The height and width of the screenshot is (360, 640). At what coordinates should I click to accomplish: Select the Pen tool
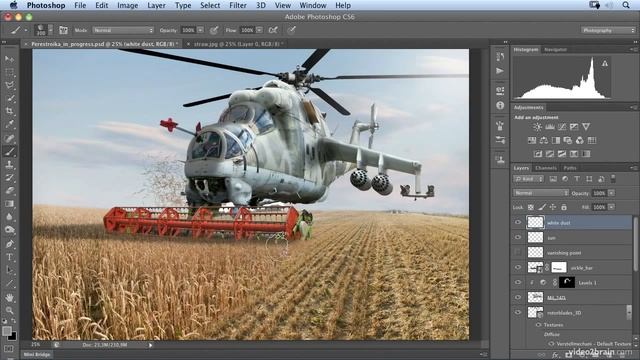coord(9,244)
